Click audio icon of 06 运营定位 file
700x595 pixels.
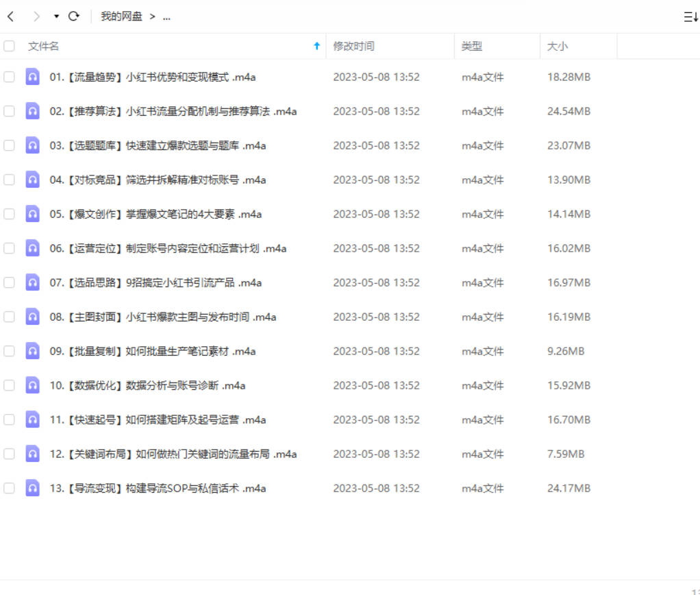(x=32, y=248)
